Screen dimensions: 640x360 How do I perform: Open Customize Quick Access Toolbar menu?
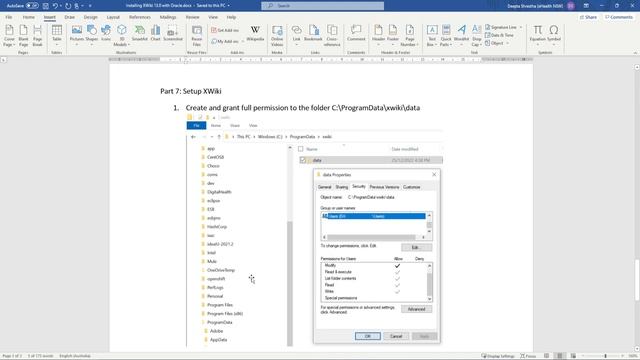[x=90, y=6]
